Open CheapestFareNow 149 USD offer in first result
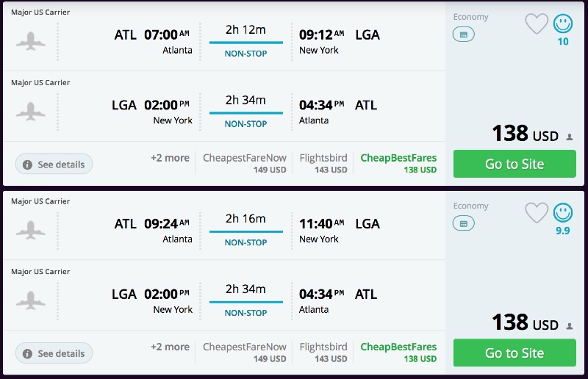This screenshot has height=379, width=588. (245, 163)
